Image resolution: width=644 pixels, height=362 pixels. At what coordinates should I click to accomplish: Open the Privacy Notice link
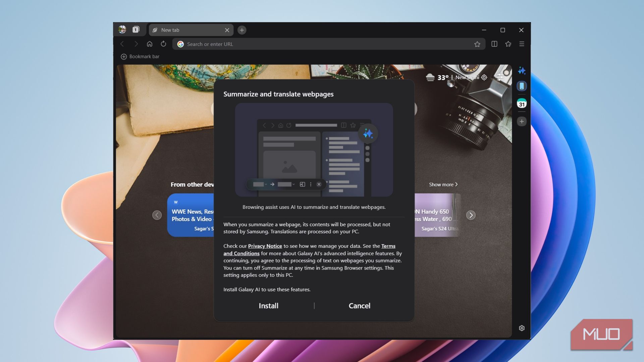(265, 246)
